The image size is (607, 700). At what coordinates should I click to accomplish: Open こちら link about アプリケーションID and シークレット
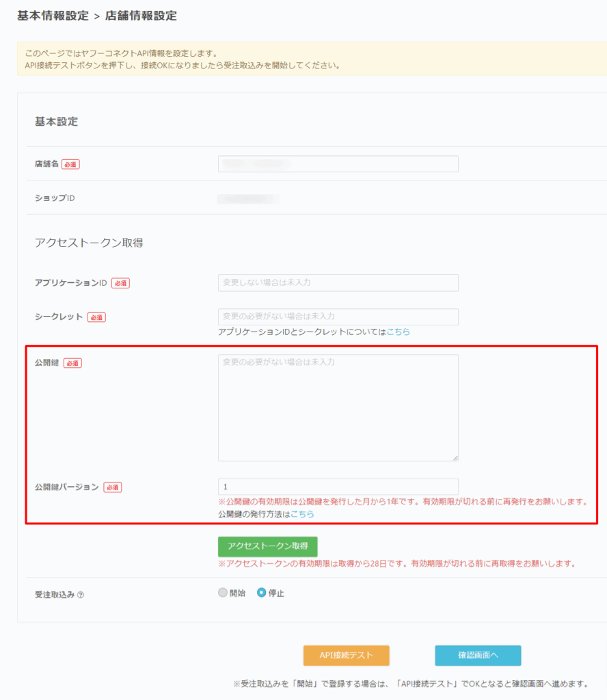tap(399, 332)
